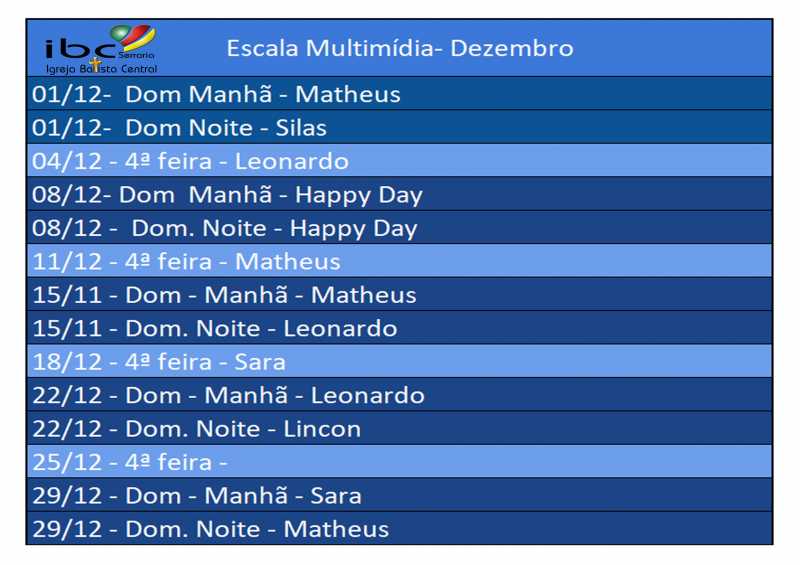This screenshot has height=565, width=800.
Task: Select the 18/12 4ª feira Sara row
Action: click(x=399, y=361)
